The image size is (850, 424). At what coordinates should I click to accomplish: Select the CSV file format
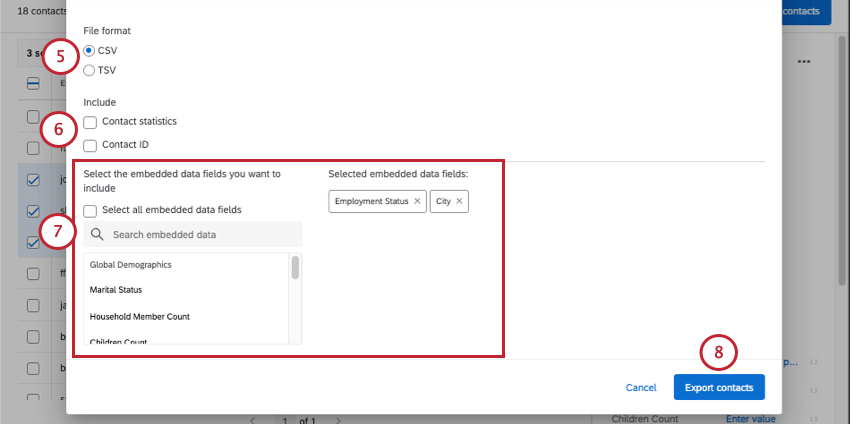89,51
